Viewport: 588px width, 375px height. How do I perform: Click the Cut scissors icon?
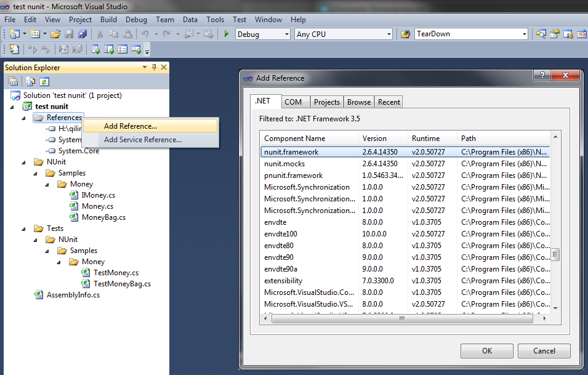point(100,34)
